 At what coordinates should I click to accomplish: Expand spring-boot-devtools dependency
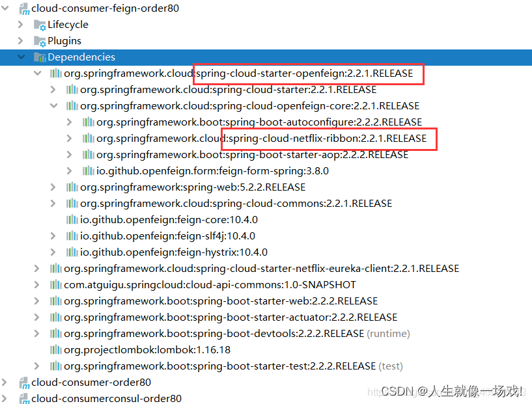(x=36, y=334)
